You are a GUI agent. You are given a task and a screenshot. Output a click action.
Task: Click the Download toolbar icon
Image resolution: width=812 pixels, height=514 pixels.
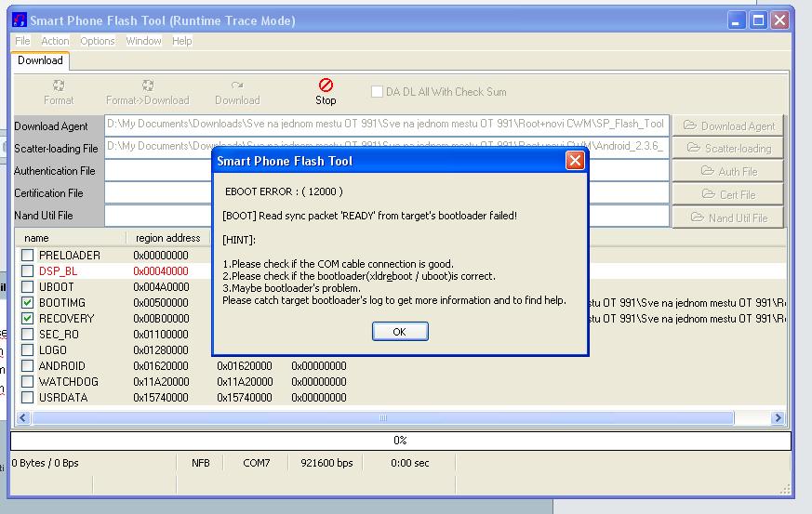(x=237, y=86)
